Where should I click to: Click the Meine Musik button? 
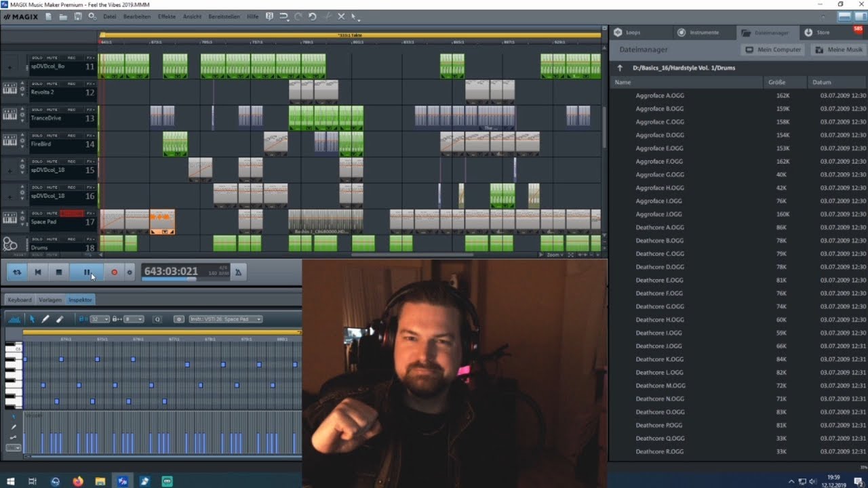pyautogui.click(x=838, y=49)
